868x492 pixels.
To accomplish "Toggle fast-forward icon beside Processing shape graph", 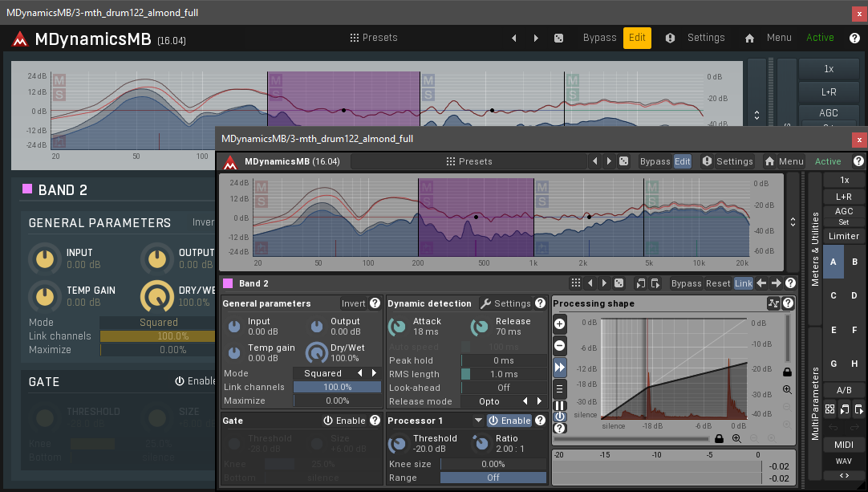I will [560, 367].
